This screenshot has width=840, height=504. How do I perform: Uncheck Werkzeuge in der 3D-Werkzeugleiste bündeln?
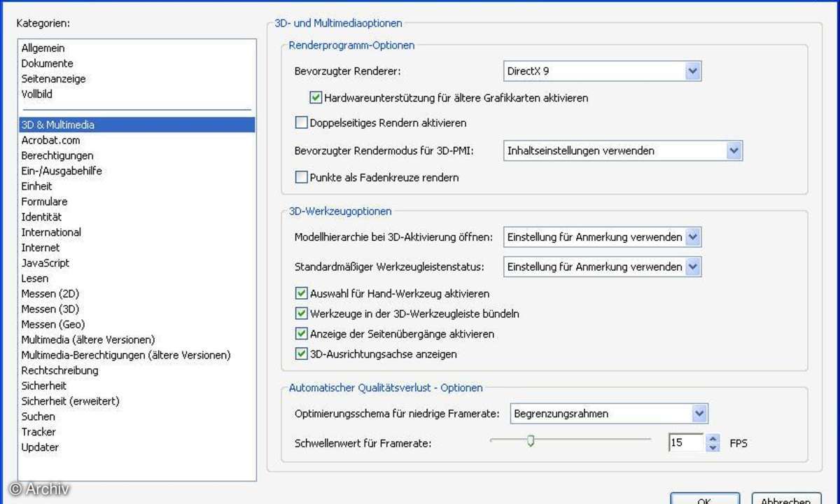301,314
